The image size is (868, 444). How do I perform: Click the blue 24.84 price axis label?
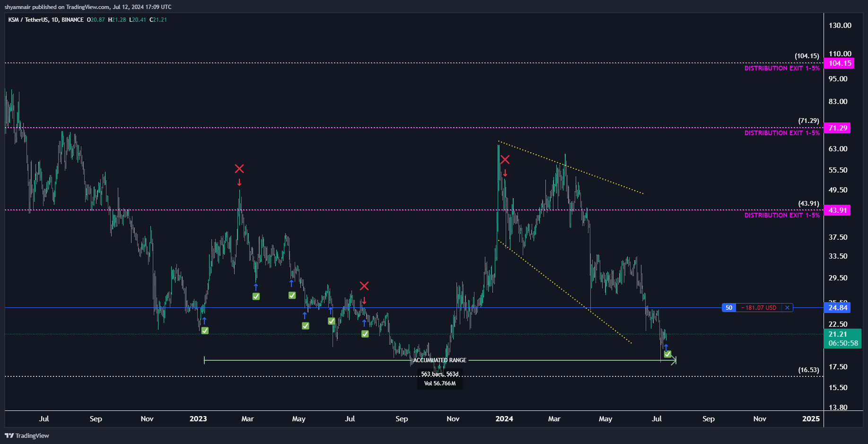pyautogui.click(x=837, y=308)
